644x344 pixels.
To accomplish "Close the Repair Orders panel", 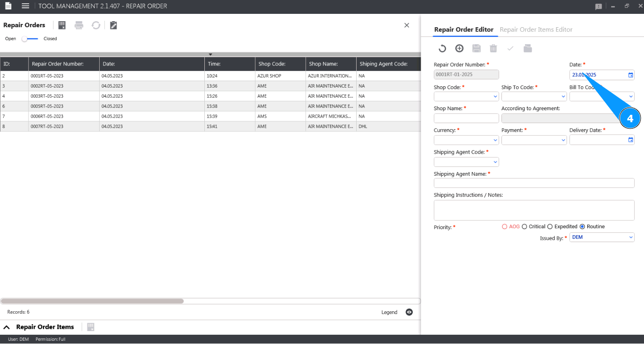I will pos(406,25).
